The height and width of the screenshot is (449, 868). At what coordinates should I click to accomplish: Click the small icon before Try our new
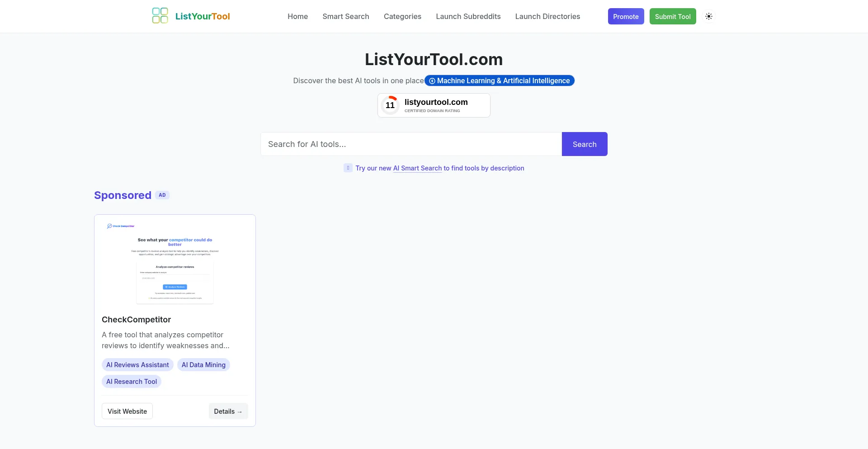point(348,168)
